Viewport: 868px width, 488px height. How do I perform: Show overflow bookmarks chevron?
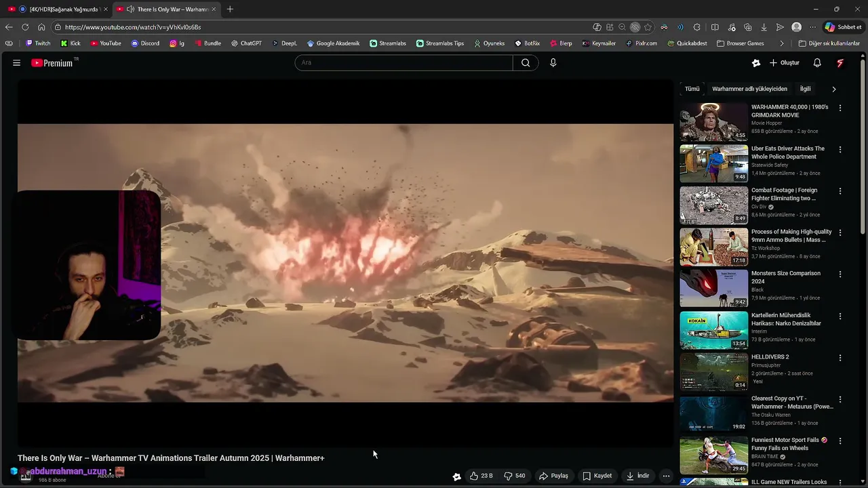click(782, 43)
